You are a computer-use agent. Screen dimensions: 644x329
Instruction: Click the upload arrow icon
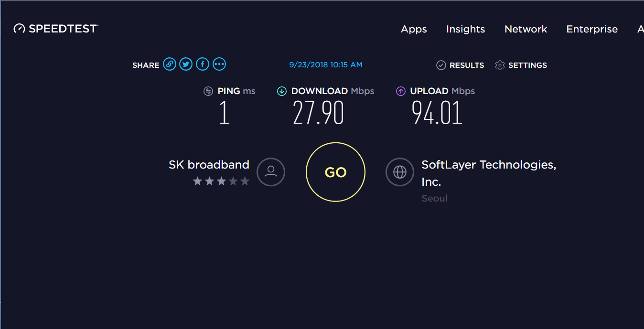(401, 91)
